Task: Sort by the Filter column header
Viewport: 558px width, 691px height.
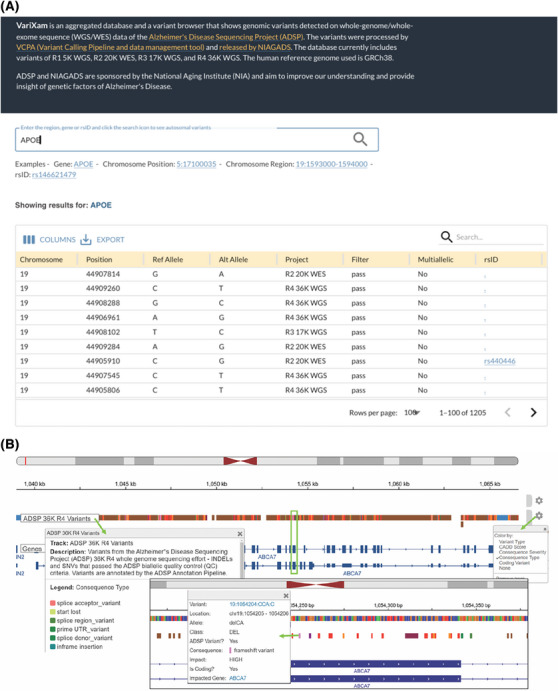Action: [360, 260]
